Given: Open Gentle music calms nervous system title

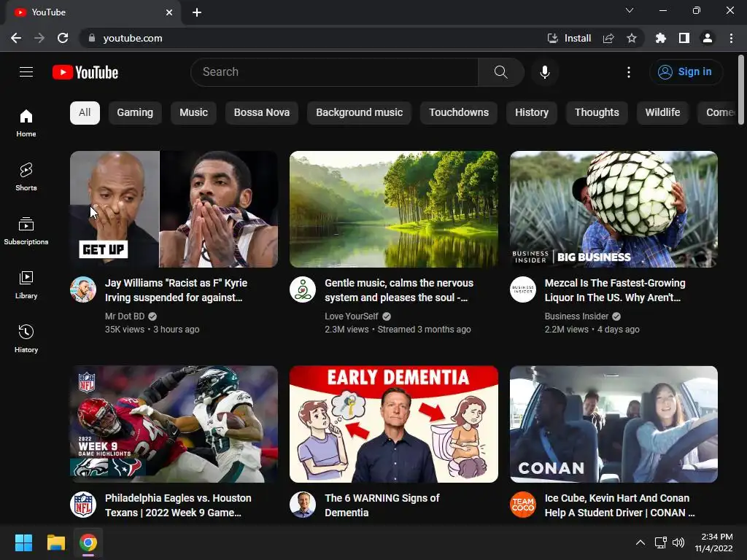Looking at the screenshot, I should 399,290.
